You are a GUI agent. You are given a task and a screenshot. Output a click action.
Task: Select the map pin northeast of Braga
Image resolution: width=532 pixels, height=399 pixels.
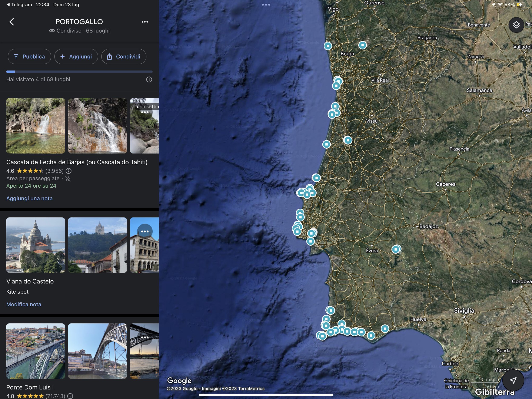[362, 45]
